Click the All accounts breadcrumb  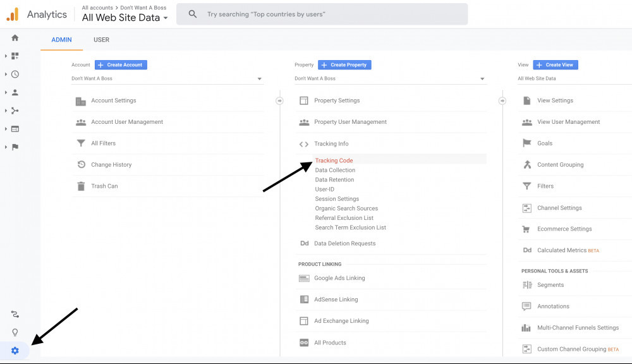pyautogui.click(x=97, y=8)
